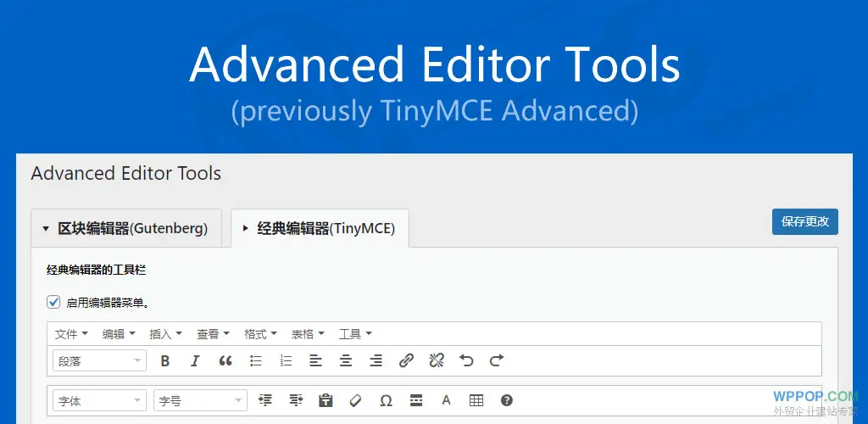
Task: Click the special character Omega icon
Action: point(386,400)
